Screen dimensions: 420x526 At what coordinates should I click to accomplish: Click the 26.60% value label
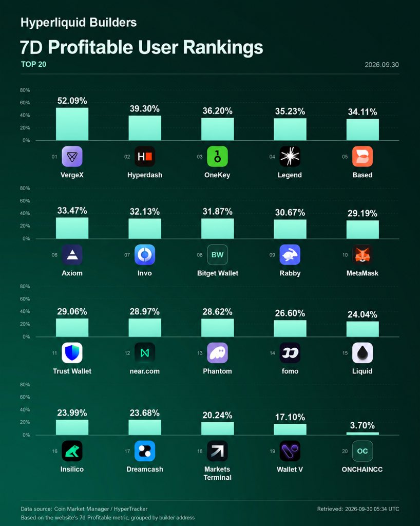point(290,313)
